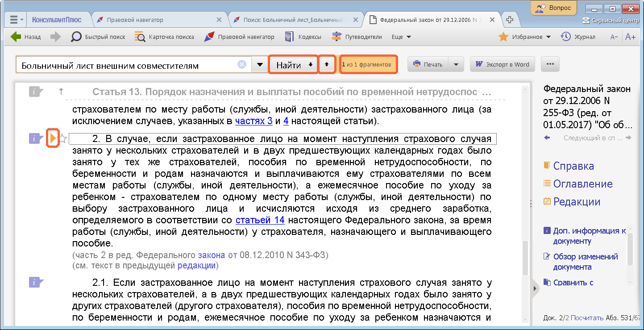This screenshot has width=644, height=330.
Task: Close the Поиск: Больничный лист tab
Action: [x=355, y=20]
